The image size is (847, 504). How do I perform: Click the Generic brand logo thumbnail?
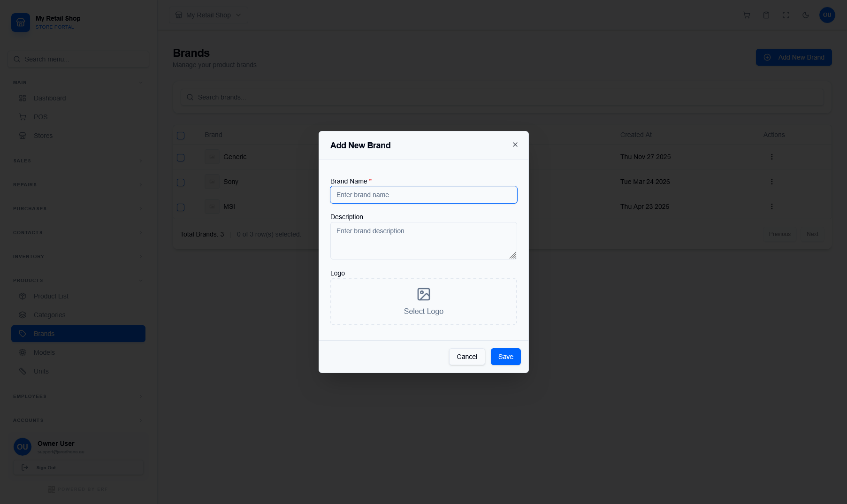point(212,157)
